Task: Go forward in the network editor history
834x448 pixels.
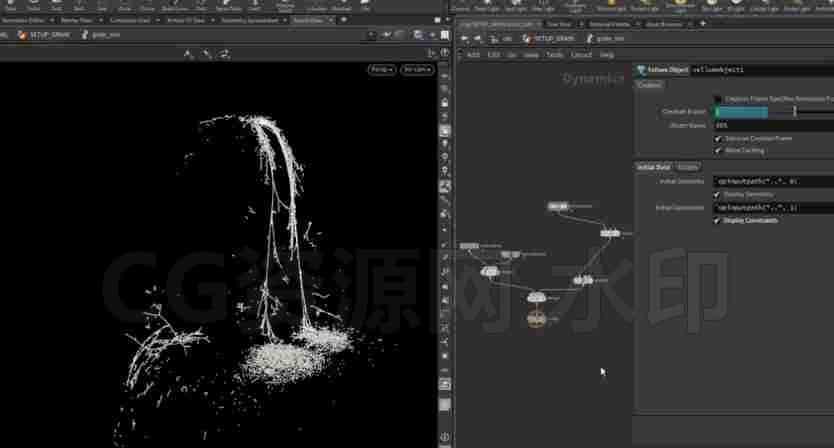Action: tap(477, 38)
